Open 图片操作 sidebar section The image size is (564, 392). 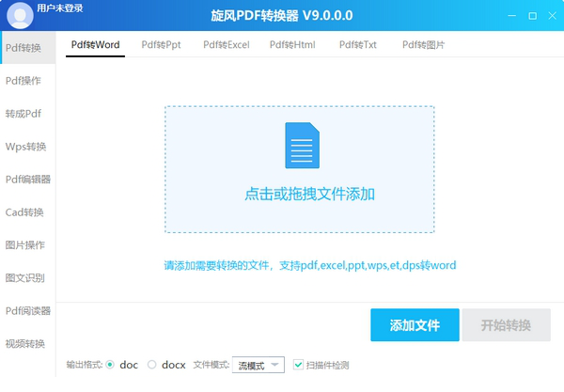click(x=27, y=245)
